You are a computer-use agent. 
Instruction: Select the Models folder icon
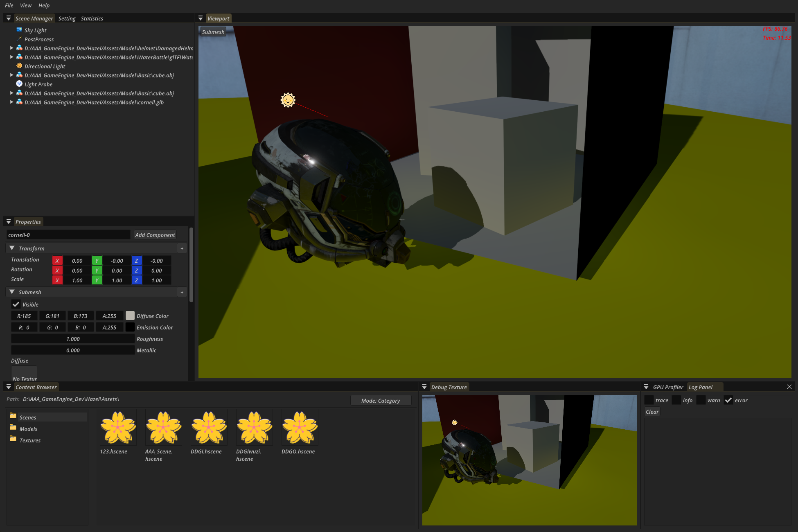click(13, 428)
